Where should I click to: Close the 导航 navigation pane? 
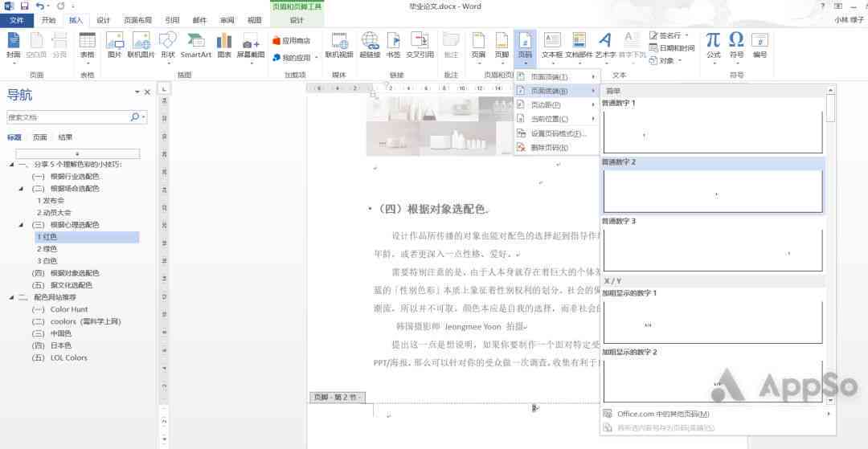(x=147, y=92)
